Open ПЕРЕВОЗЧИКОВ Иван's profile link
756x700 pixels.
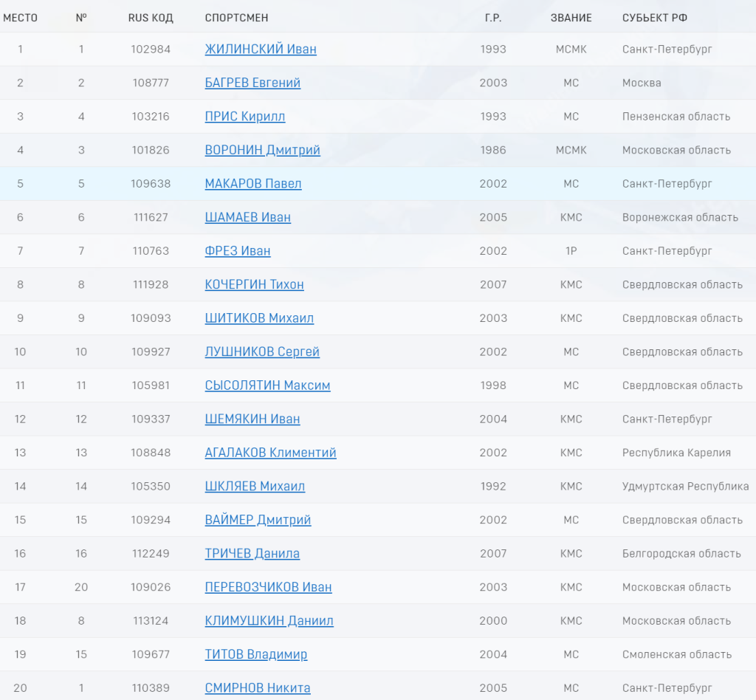(268, 587)
